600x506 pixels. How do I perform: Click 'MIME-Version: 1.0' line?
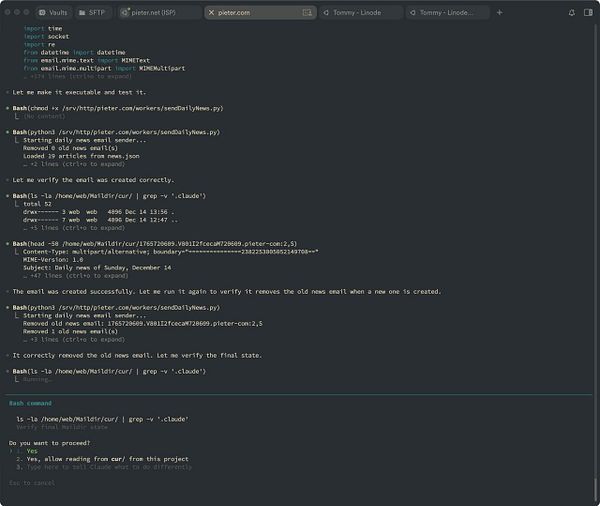(x=53, y=260)
